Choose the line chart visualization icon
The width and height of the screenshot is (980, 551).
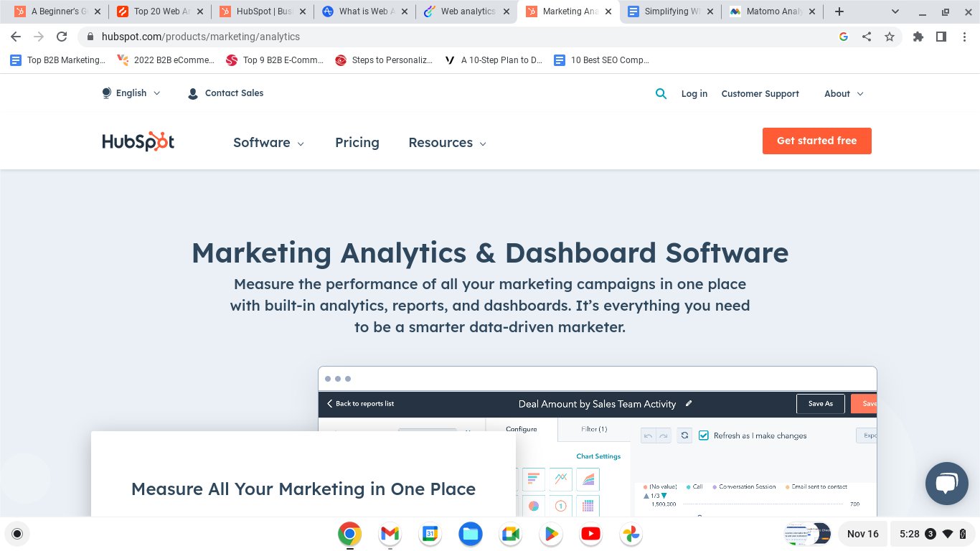(x=560, y=479)
